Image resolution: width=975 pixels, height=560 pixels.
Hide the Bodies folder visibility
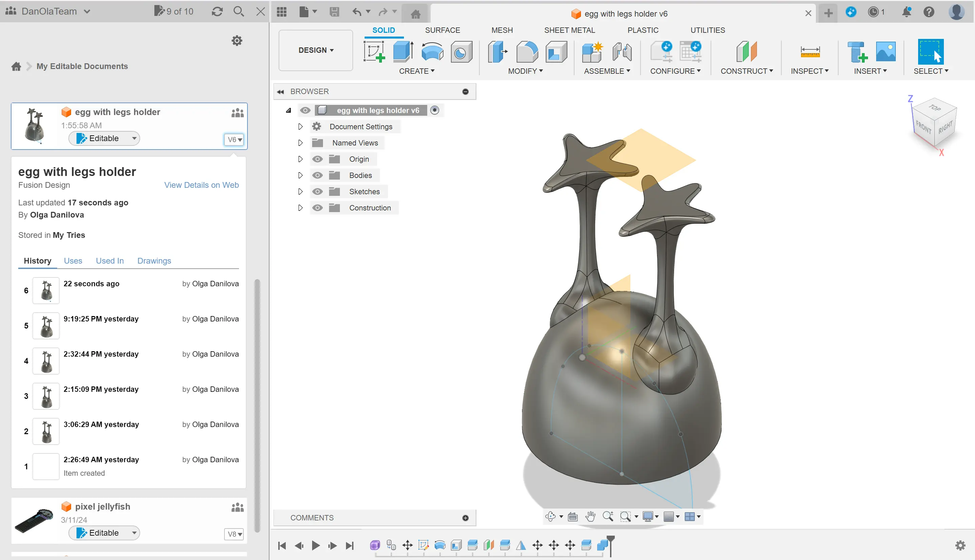click(x=318, y=175)
